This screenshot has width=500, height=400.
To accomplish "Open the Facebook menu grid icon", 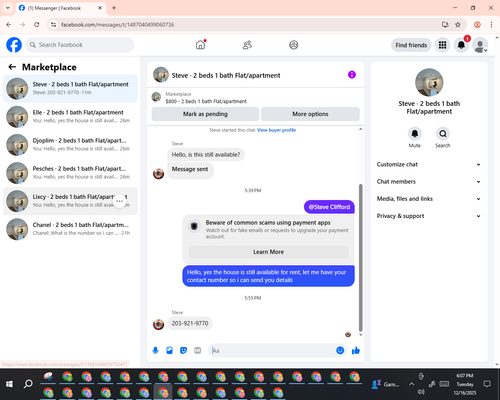I will click(442, 45).
